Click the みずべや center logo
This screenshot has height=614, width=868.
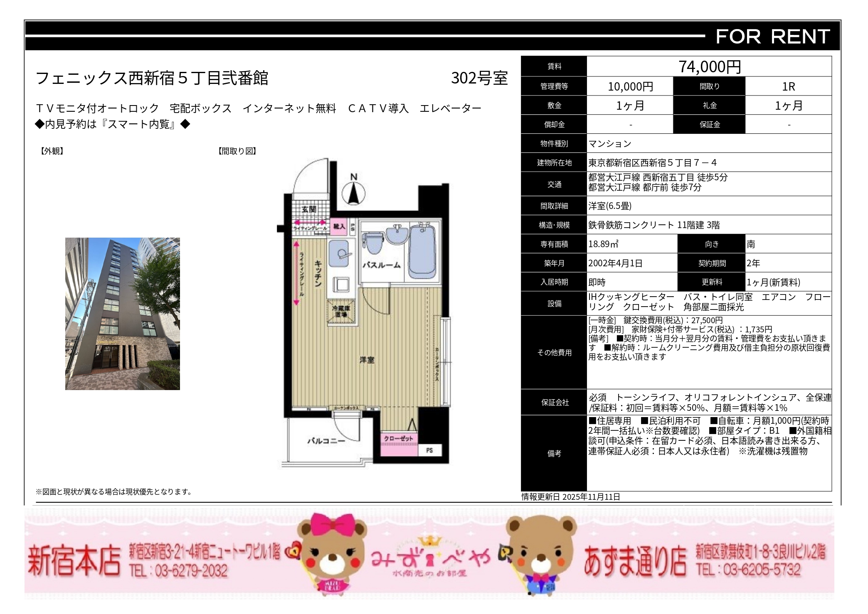click(x=430, y=559)
